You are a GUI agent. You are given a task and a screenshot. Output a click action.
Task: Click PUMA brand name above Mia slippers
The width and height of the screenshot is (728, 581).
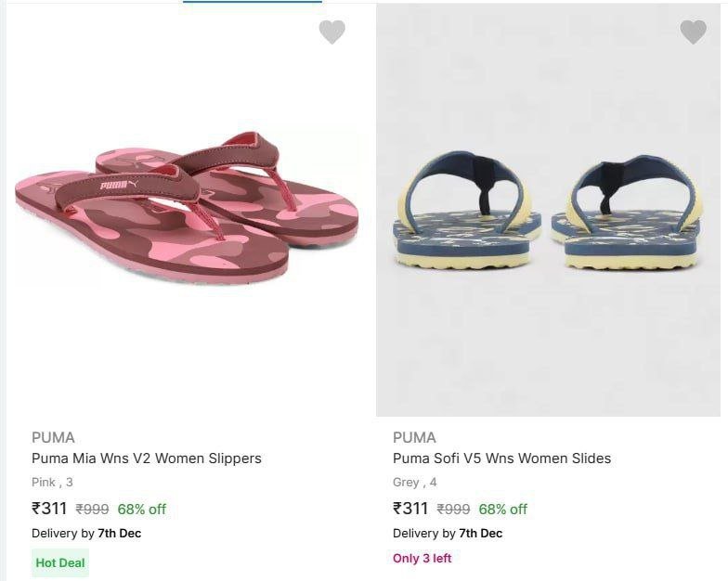click(53, 437)
